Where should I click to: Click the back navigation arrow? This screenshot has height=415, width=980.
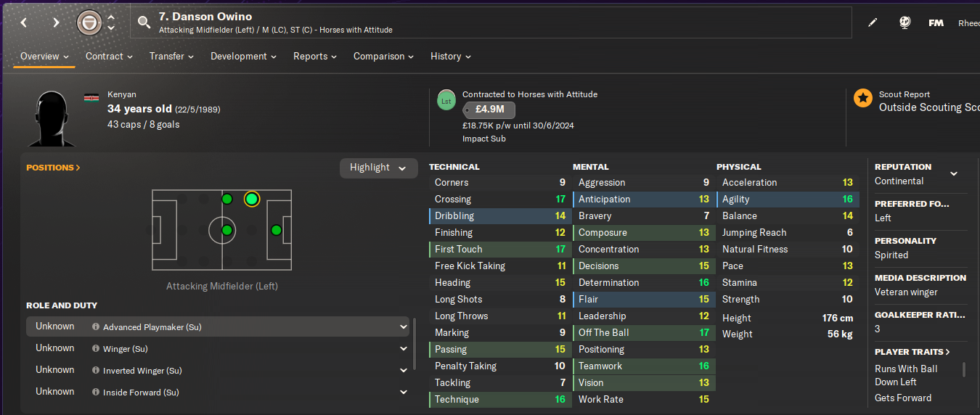pyautogui.click(x=24, y=22)
